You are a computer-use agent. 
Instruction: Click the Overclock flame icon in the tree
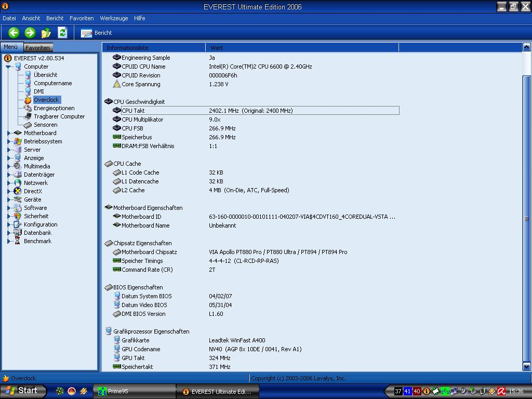pos(28,100)
